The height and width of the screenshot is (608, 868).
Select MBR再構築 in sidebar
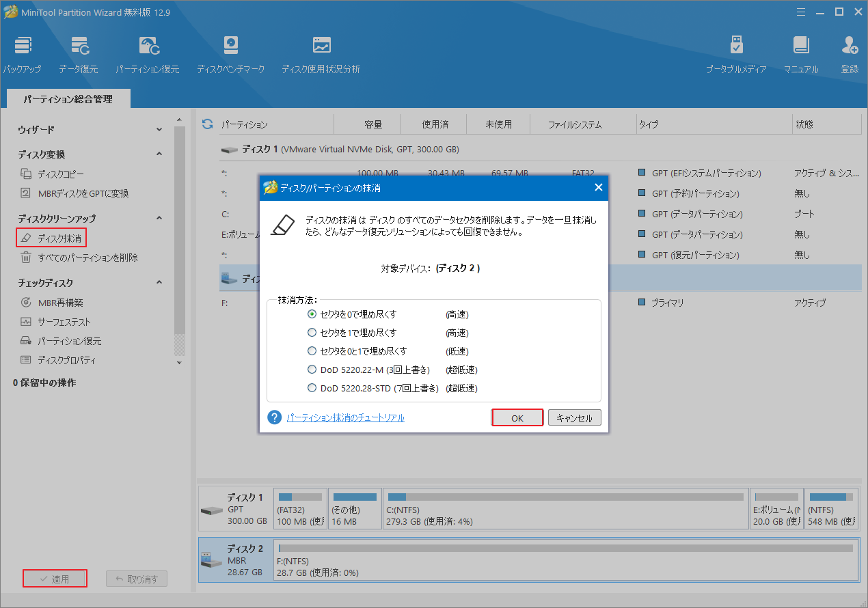coord(51,303)
